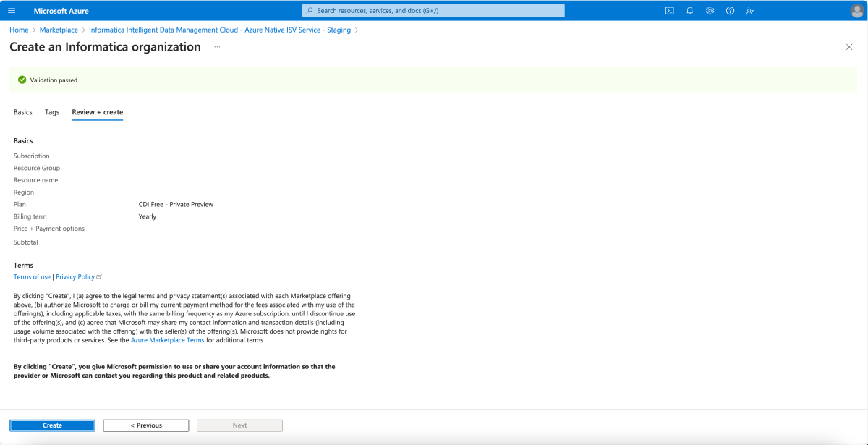The width and height of the screenshot is (868, 445).
Task: Open the user account avatar
Action: (857, 11)
